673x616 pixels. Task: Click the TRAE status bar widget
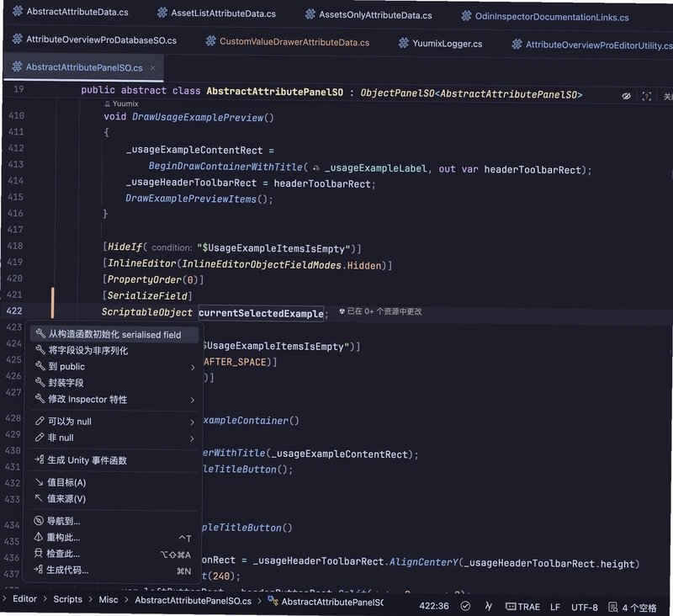pyautogui.click(x=522, y=607)
